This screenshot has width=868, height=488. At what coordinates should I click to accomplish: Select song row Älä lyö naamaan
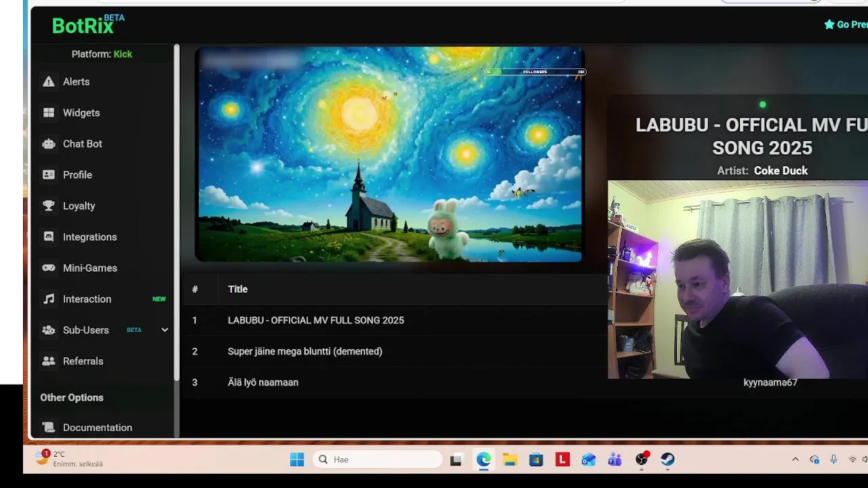[x=395, y=382]
